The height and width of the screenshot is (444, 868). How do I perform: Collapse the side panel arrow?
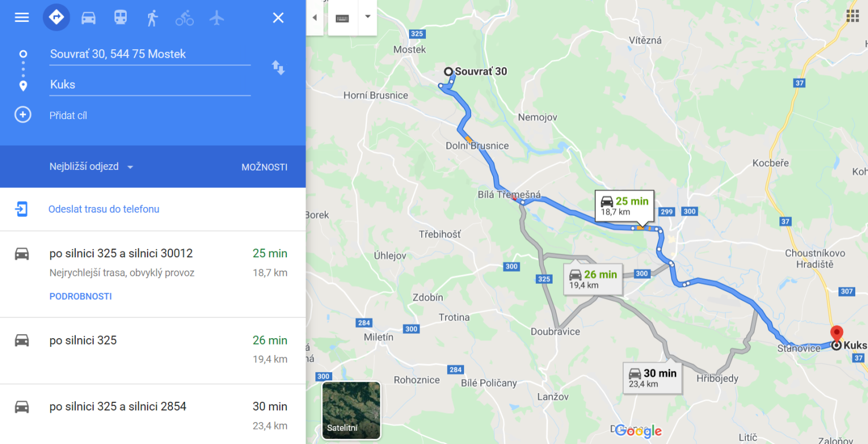pyautogui.click(x=314, y=17)
